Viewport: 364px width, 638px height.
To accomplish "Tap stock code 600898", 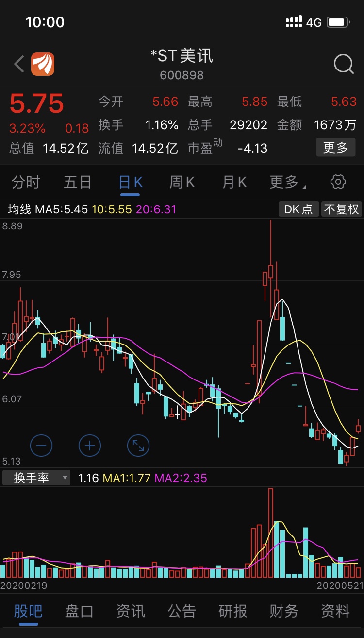I will [x=182, y=75].
